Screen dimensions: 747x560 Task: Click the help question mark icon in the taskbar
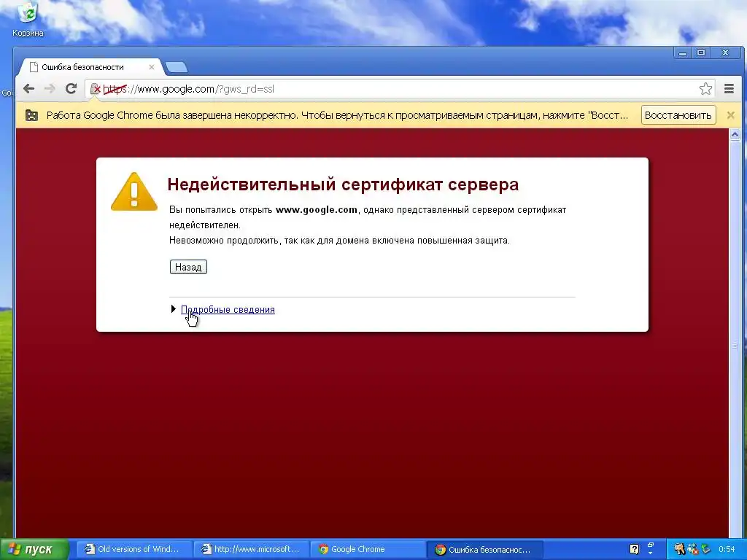pyautogui.click(x=634, y=549)
